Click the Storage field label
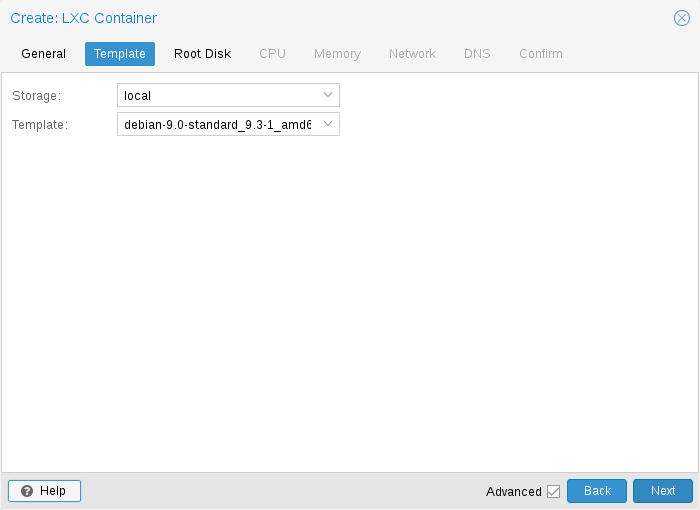Screen dimensions: 700x510 pos(37,96)
